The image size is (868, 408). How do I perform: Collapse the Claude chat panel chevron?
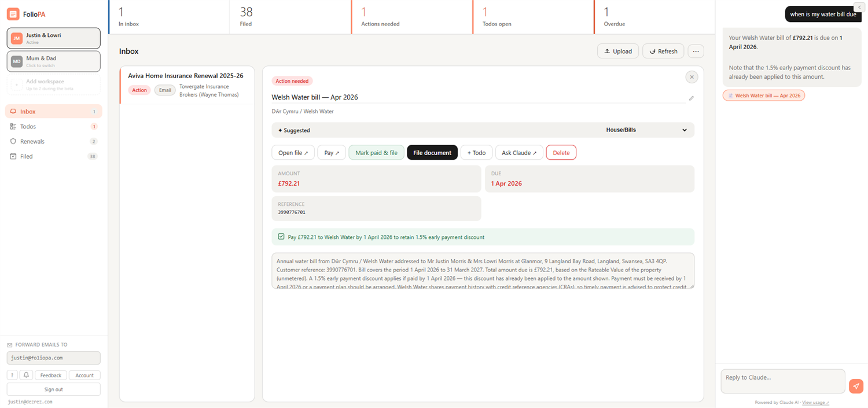[858, 6]
